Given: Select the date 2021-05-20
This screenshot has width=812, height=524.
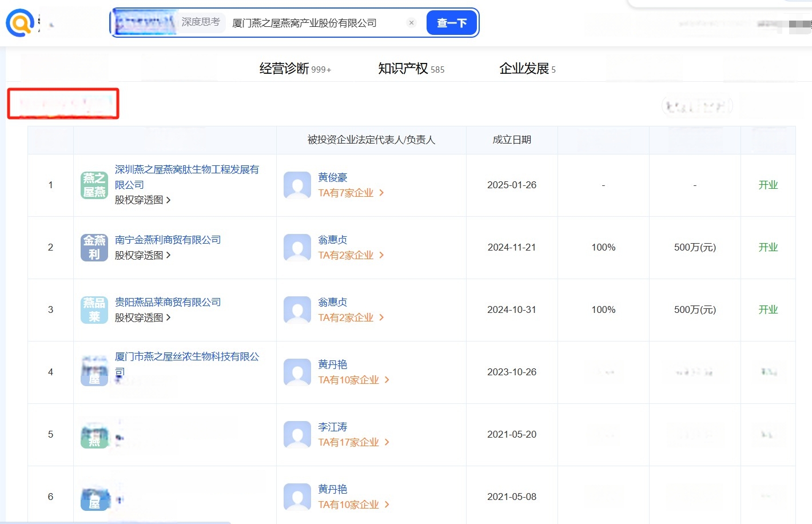Looking at the screenshot, I should 512,434.
